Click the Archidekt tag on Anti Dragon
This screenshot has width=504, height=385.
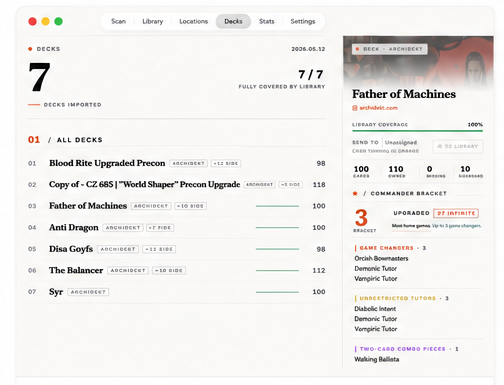coord(123,228)
